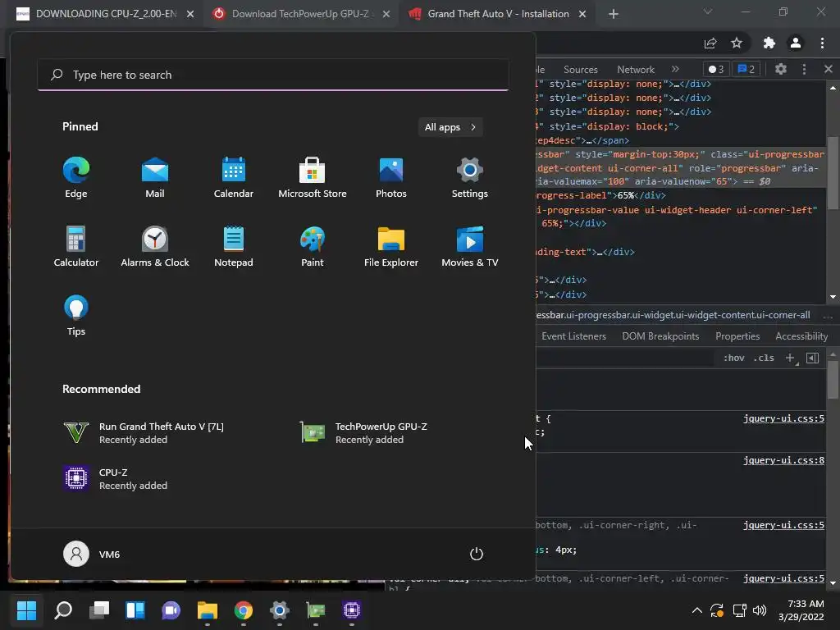Toggle :hov element state
Image resolution: width=840 pixels, height=630 pixels.
click(734, 358)
